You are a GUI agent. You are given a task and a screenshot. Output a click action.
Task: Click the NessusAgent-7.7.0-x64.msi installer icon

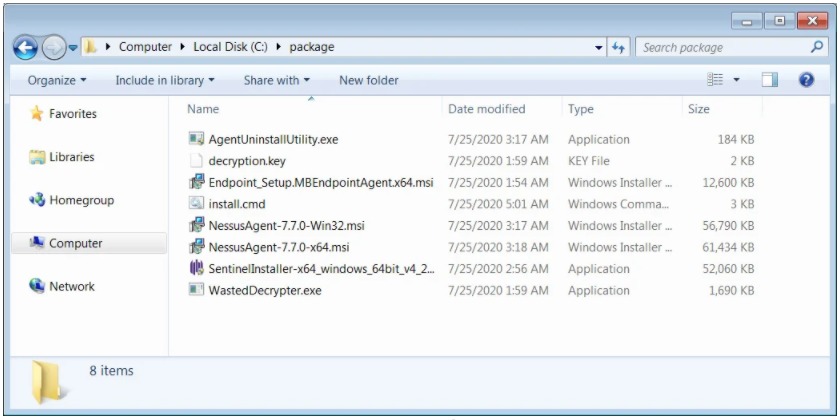(196, 247)
